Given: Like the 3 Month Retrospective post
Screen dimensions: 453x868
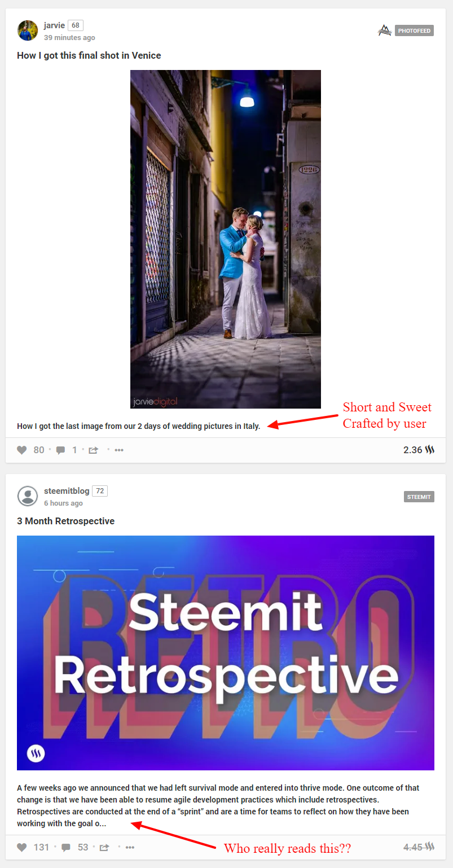Looking at the screenshot, I should click(x=22, y=847).
